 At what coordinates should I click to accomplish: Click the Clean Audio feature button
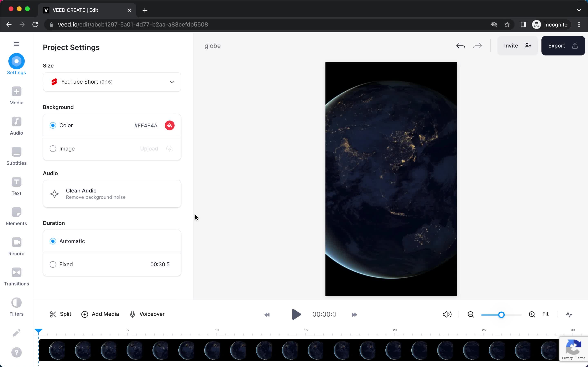click(x=112, y=194)
